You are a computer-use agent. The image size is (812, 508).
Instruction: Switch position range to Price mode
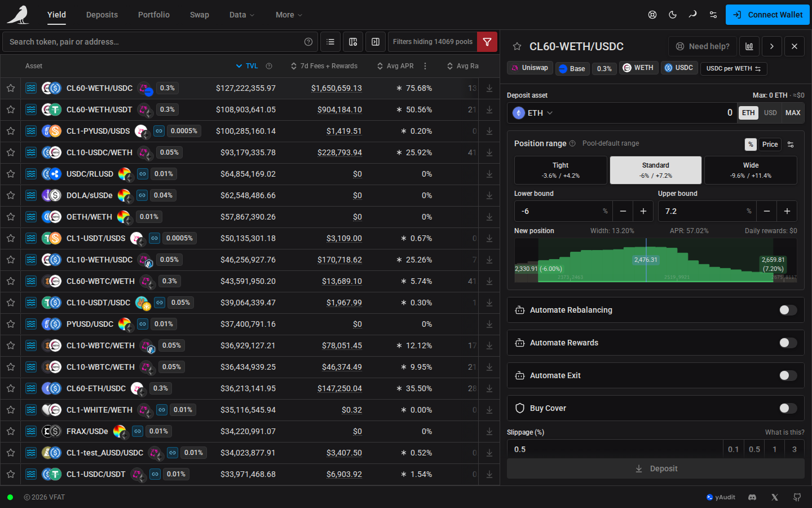click(770, 144)
